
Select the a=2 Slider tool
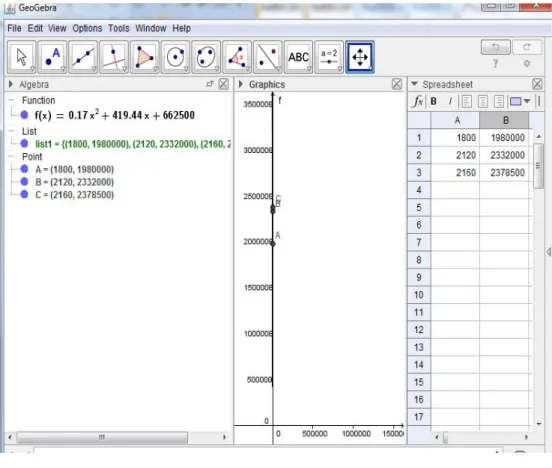tap(329, 57)
